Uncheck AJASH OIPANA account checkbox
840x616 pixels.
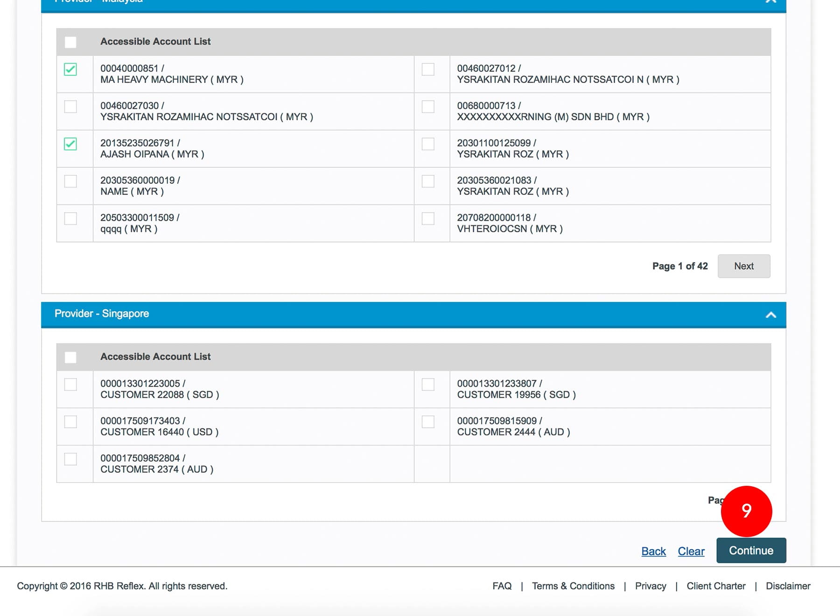[x=70, y=144]
